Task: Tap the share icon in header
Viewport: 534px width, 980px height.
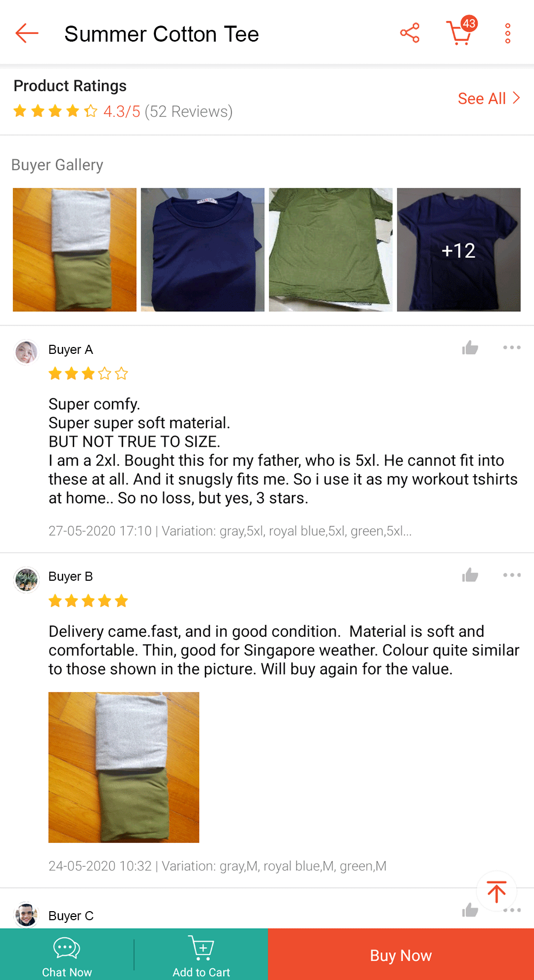Action: (x=410, y=33)
